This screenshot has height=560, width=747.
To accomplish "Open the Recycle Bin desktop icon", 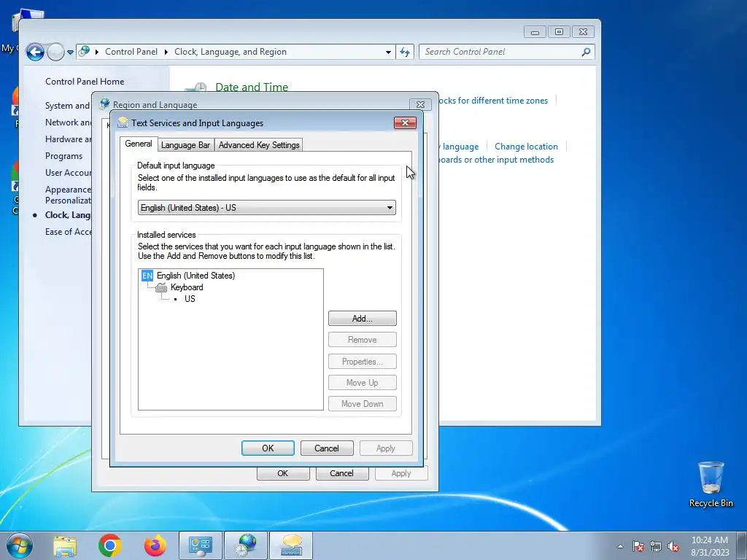I will [711, 484].
